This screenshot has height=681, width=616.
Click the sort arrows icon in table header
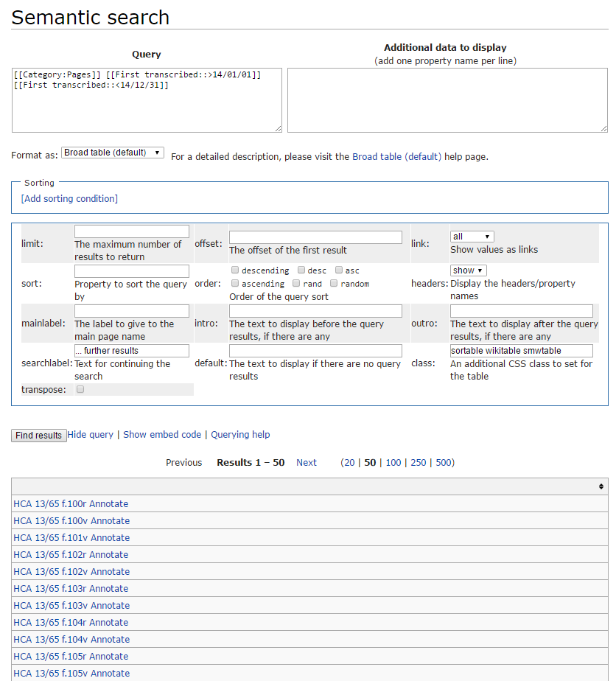[x=601, y=486]
